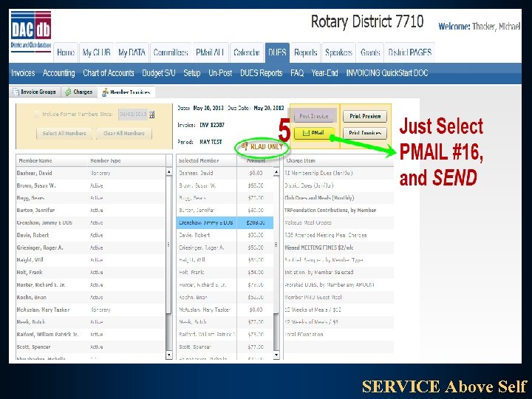The height and width of the screenshot is (399, 532).
Task: Click the Charges tab icon
Action: pos(68,92)
